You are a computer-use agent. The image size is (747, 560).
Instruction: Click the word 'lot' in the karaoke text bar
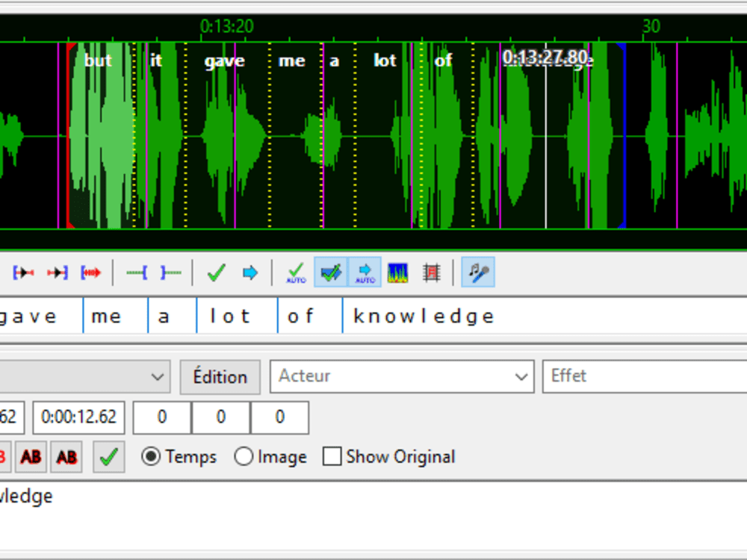229,316
